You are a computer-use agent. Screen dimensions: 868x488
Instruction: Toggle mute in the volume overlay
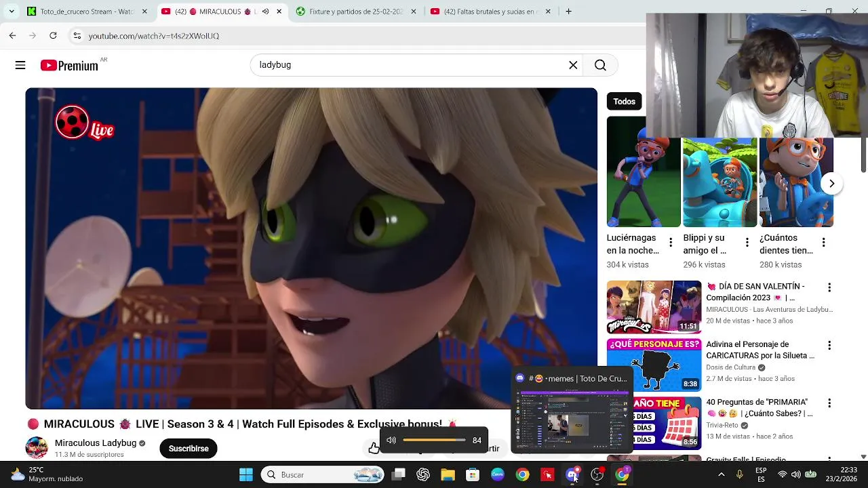tap(391, 440)
